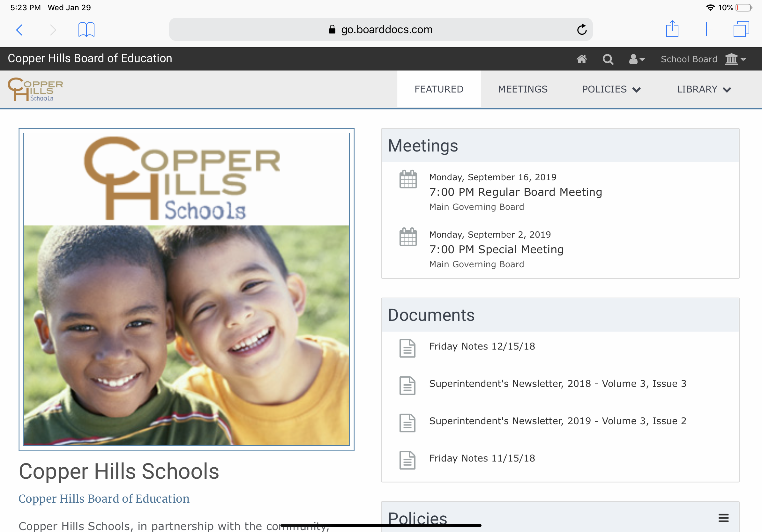This screenshot has height=532, width=762.
Task: Open Safari bookmarks book icon
Action: (86, 30)
